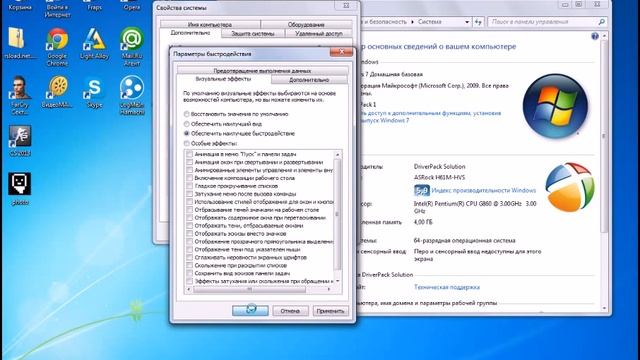Click scroll-up arrow of the effects list
This screenshot has width=640, height=360.
338,155
